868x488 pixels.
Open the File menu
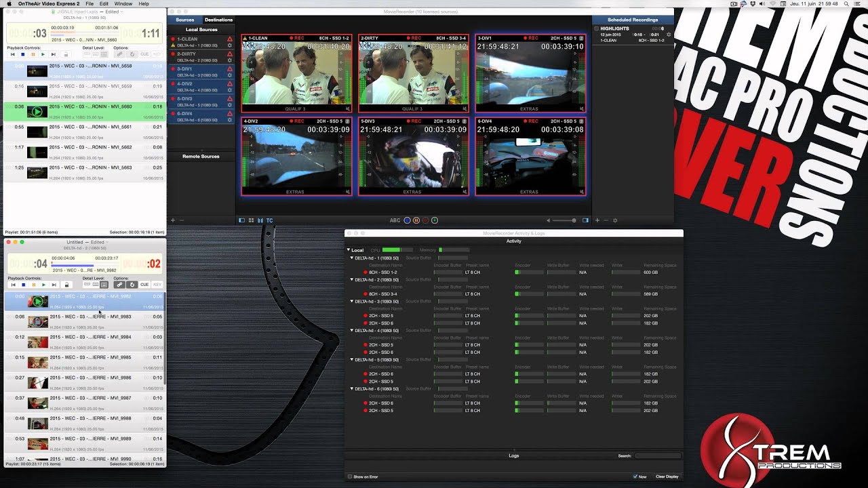pyautogui.click(x=90, y=4)
